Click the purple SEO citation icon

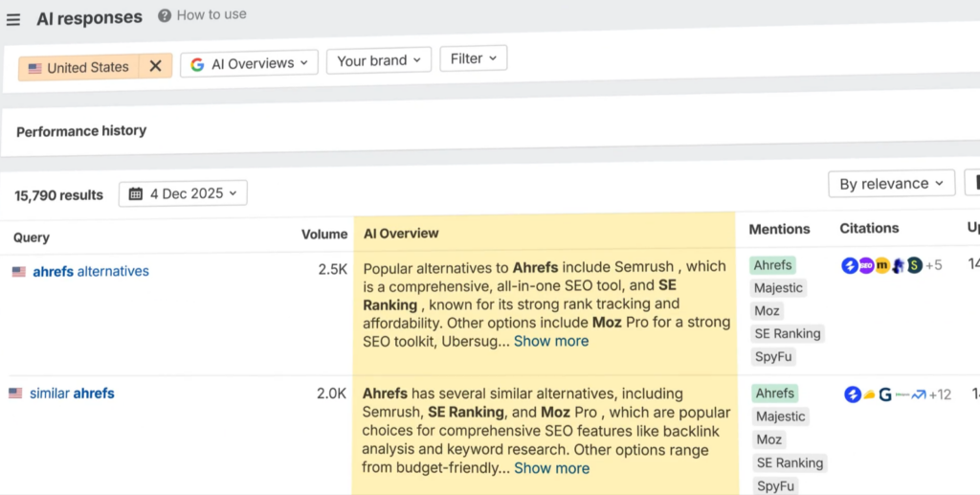tap(865, 265)
